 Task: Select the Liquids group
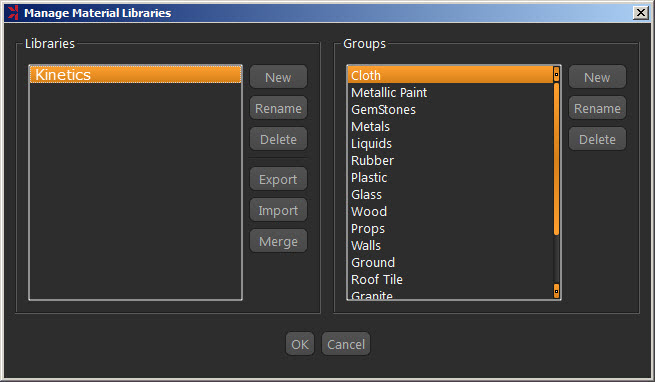(450, 143)
